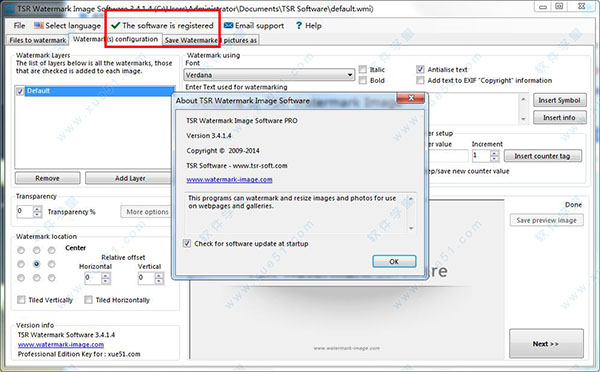
Task: Open the Help menu
Action: (308, 26)
